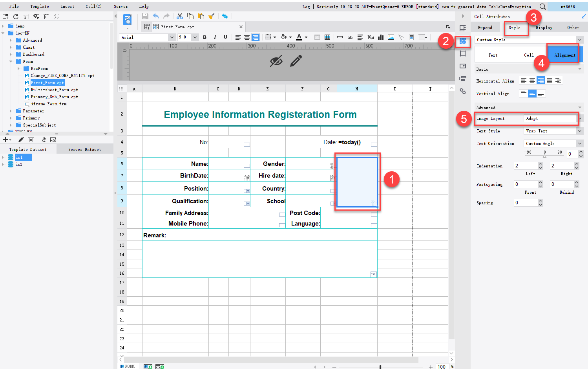Image resolution: width=588 pixels, height=369 pixels.
Task: Open the Cell Attributes panel icon
Action: pos(463,41)
